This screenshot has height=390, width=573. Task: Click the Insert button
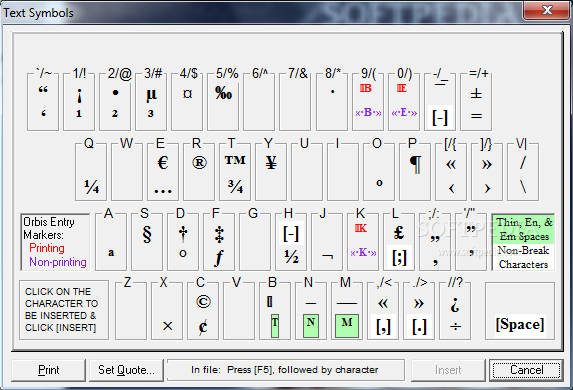click(x=448, y=370)
